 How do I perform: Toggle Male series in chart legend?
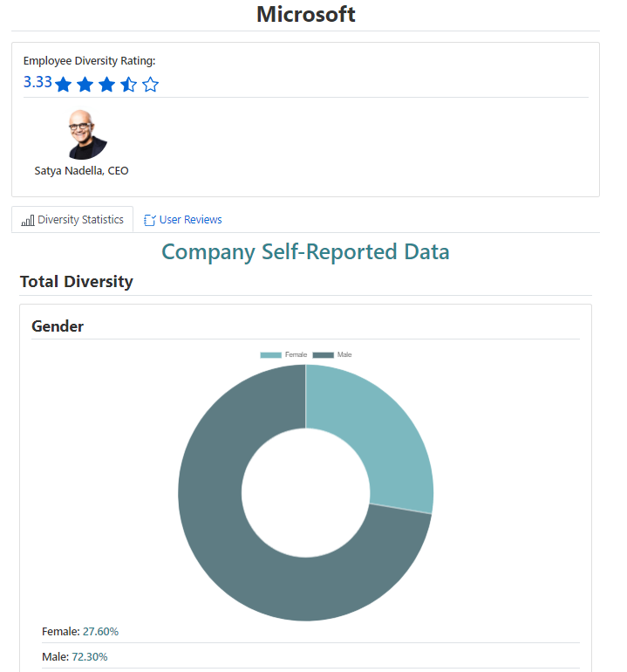coord(332,354)
